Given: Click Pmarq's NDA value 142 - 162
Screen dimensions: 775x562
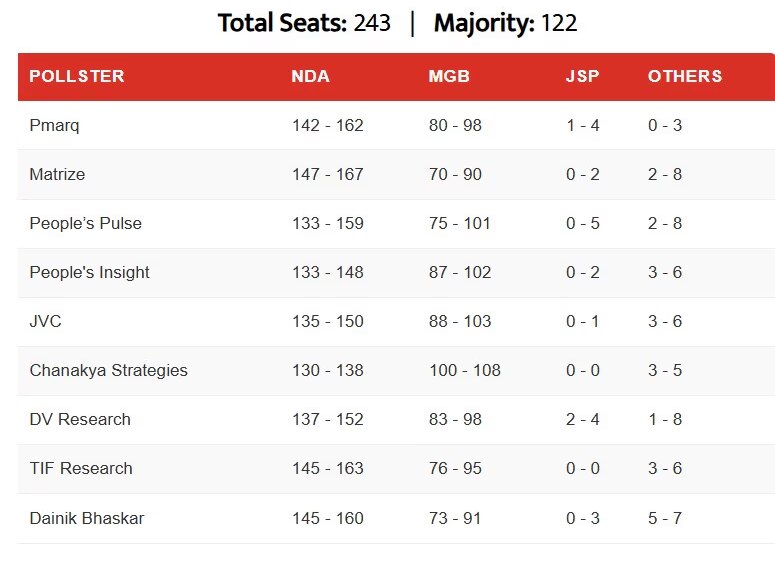Looking at the screenshot, I should coord(328,125).
